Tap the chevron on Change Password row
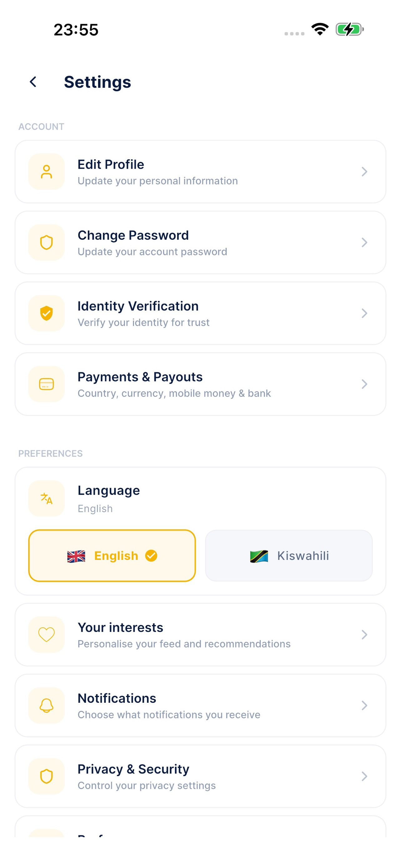The image size is (401, 868). pos(364,242)
